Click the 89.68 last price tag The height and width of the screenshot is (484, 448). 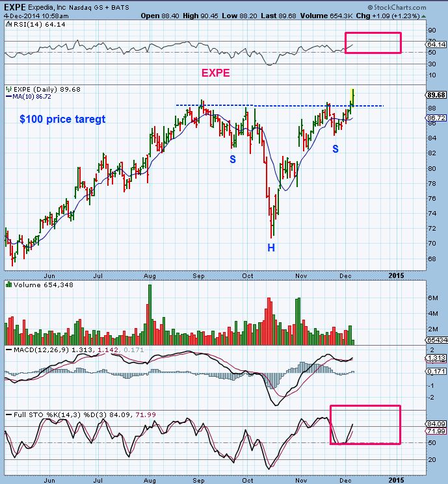(x=436, y=95)
